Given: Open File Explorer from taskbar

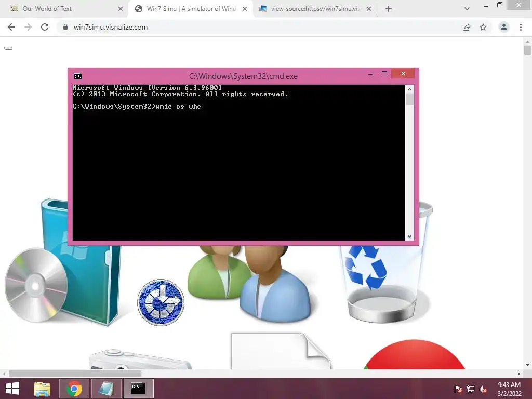Looking at the screenshot, I should (x=42, y=389).
